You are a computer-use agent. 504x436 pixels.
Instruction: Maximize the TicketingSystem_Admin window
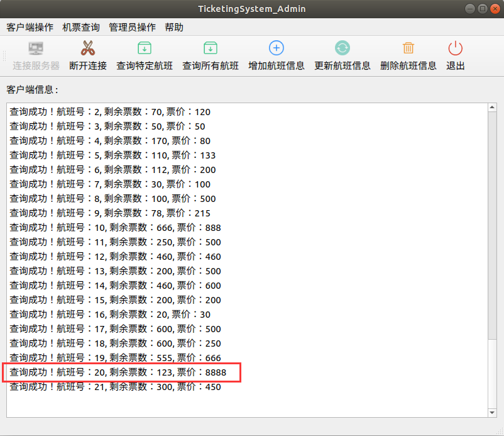(x=482, y=9)
